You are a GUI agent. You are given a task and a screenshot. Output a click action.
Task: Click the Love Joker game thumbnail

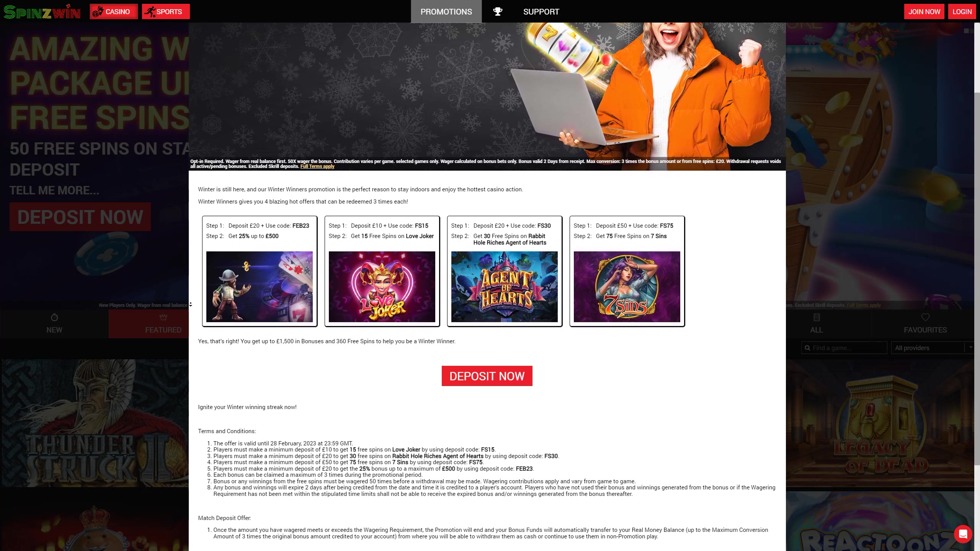[382, 287]
